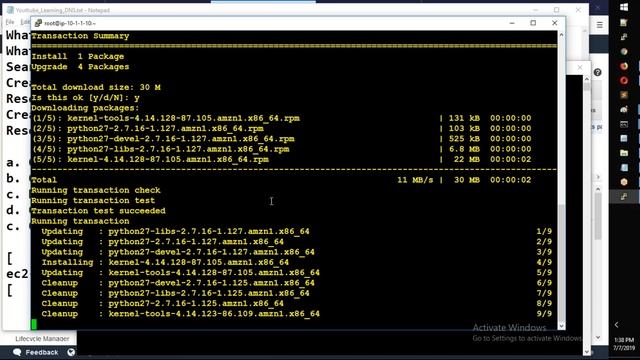The width and height of the screenshot is (640, 360).
Task: Select the highlighted active PuTTY taskbar icon
Action: [624, 197]
